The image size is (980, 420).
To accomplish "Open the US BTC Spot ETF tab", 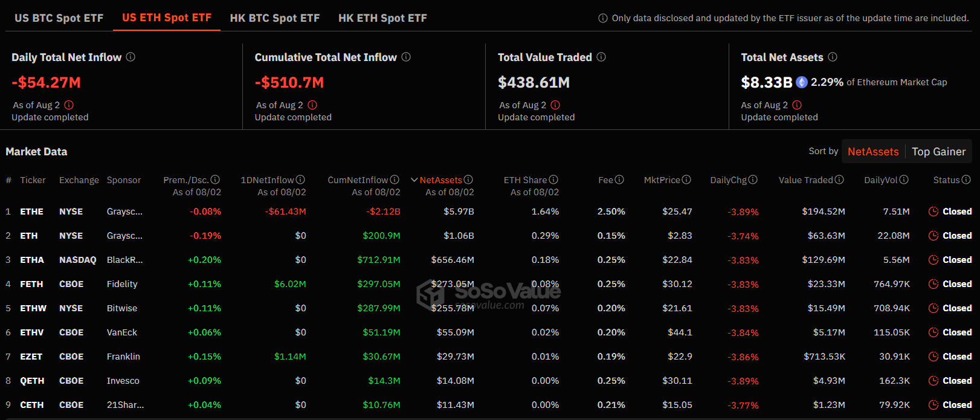I will click(x=59, y=18).
